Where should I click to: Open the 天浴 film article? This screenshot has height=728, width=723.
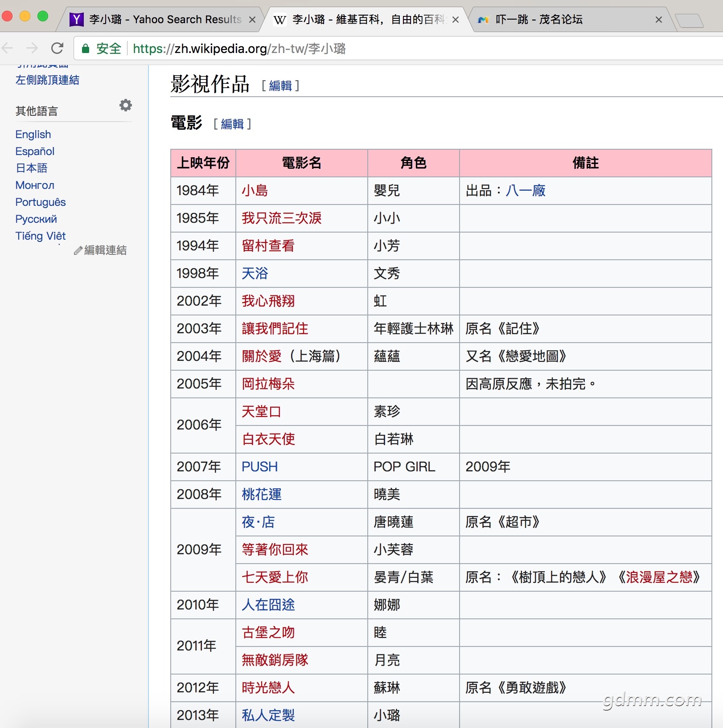pyautogui.click(x=255, y=274)
